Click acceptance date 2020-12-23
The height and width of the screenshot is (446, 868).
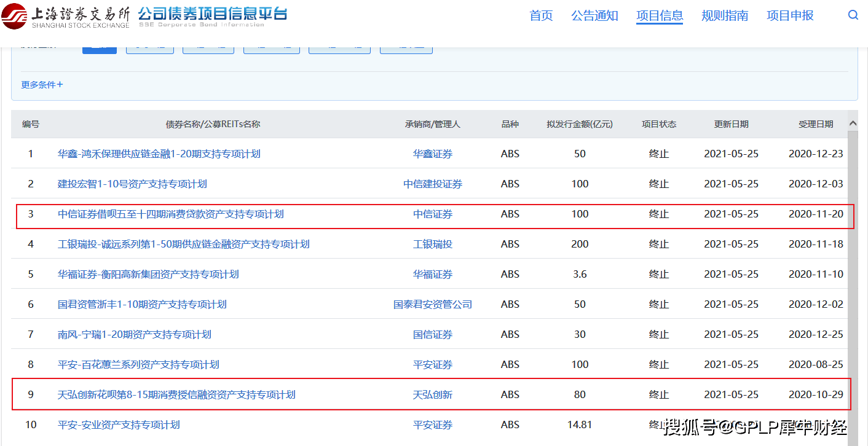[816, 154]
